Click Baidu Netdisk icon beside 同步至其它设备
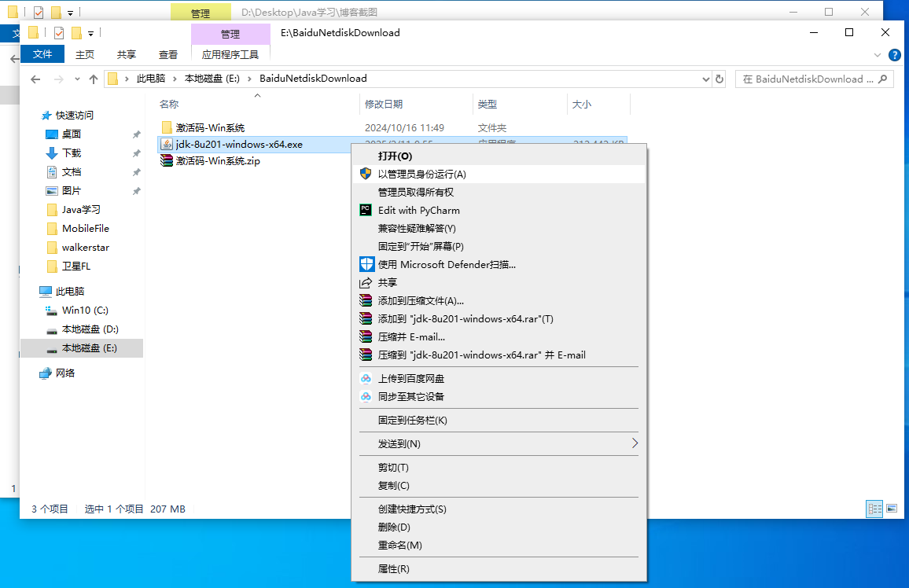Screen dimensions: 909x588 (365, 396)
